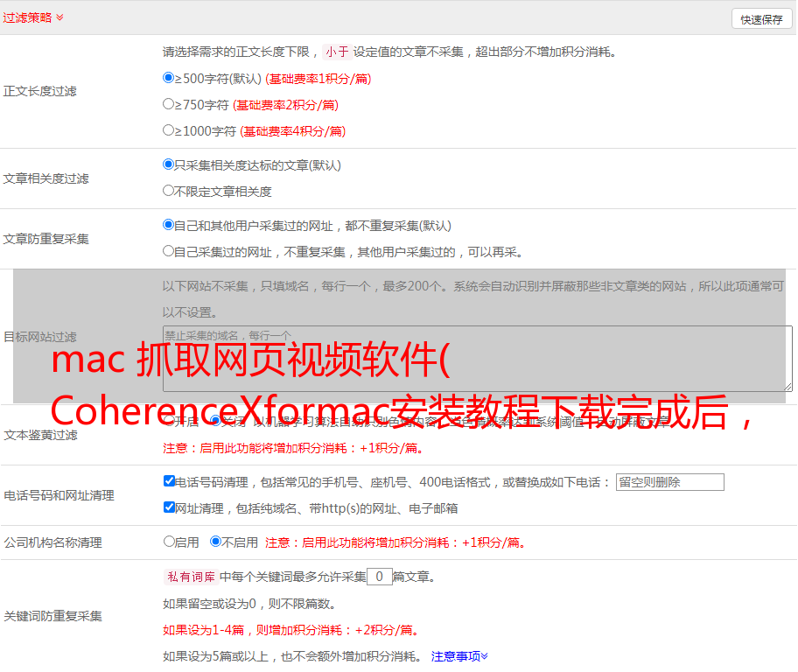Click the 小于 highlighted tag

point(337,52)
